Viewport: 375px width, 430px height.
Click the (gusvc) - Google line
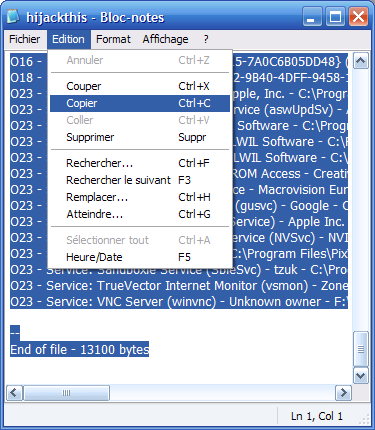[x=290, y=206]
